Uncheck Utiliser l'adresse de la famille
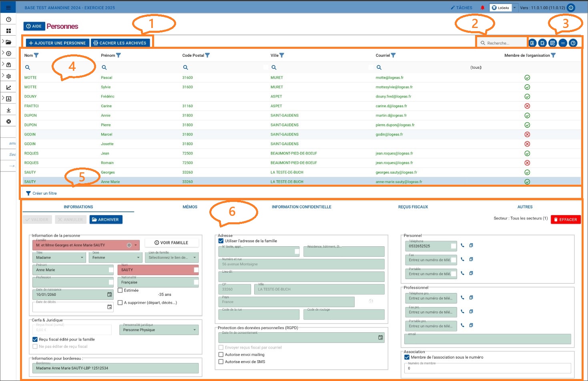The image size is (588, 381). [x=221, y=241]
